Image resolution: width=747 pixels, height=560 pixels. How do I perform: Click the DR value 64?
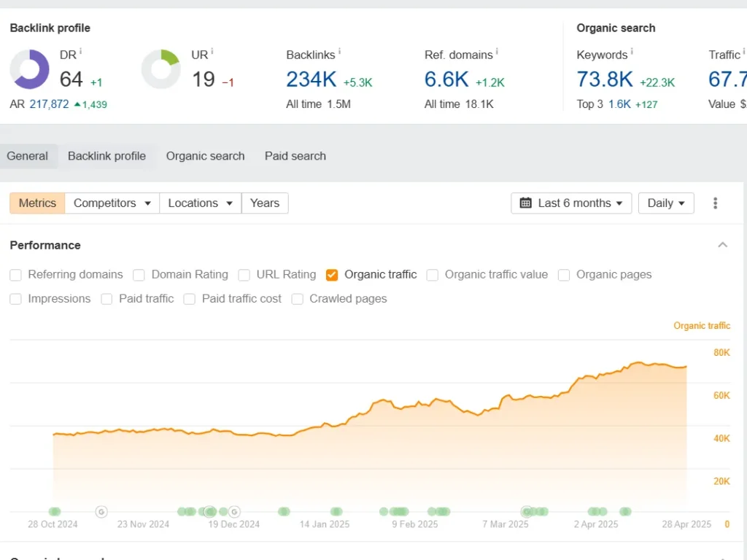[x=71, y=79]
